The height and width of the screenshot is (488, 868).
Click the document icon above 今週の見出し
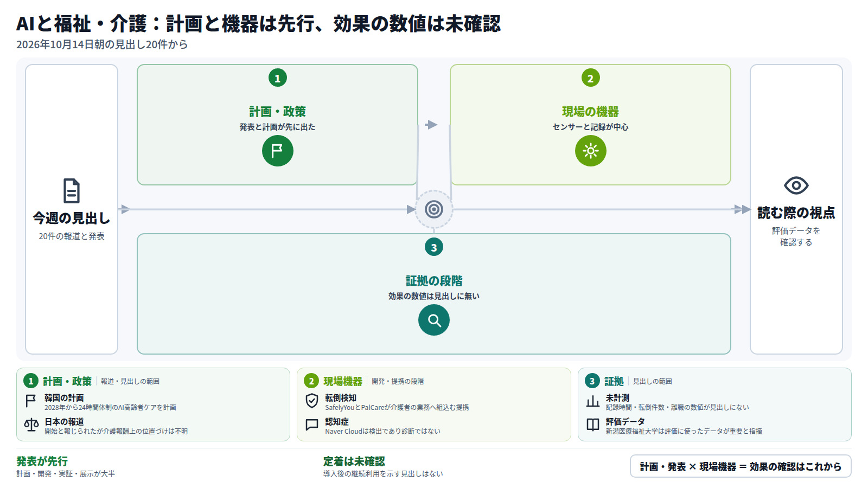(x=72, y=191)
